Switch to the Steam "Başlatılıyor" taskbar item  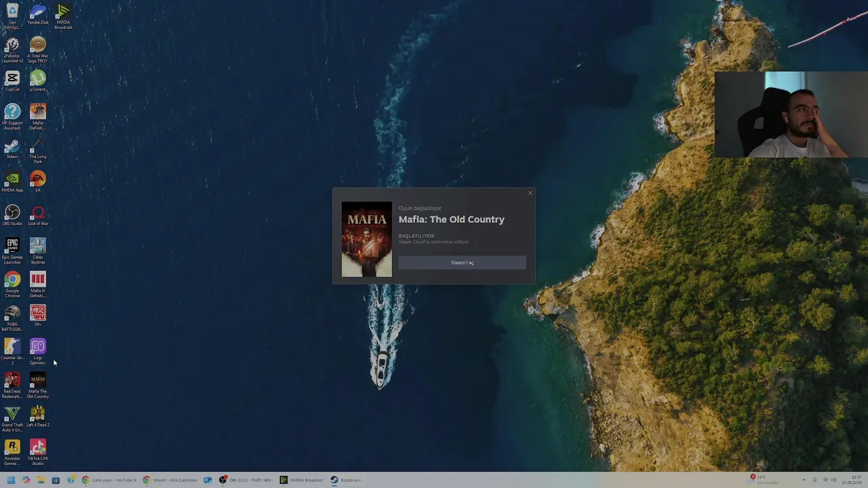pos(347,480)
